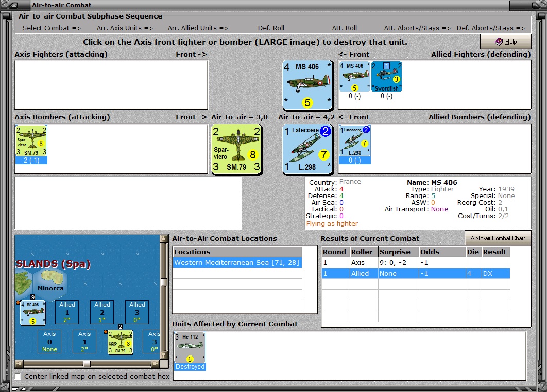Click the Odds column header
The width and height of the screenshot is (547, 392).
click(442, 252)
